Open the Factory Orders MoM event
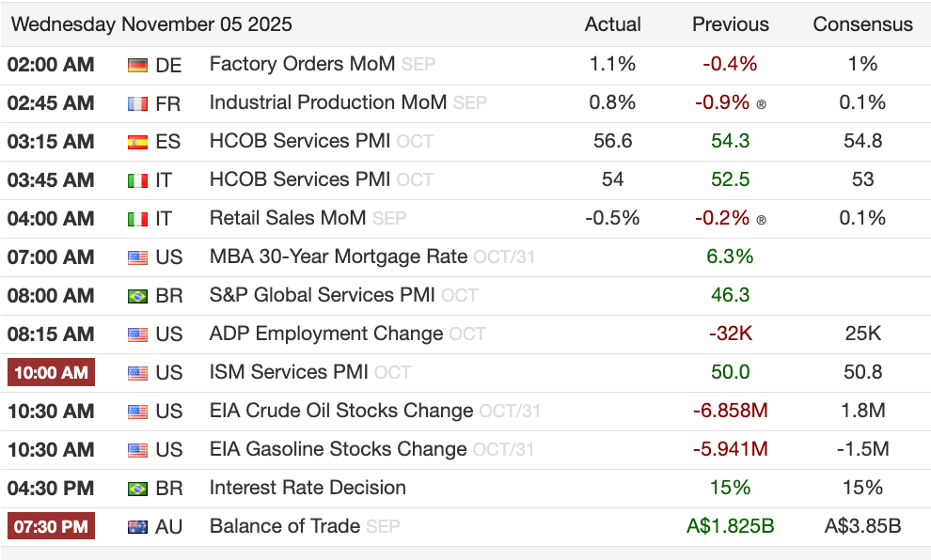This screenshot has width=931, height=560. click(302, 65)
